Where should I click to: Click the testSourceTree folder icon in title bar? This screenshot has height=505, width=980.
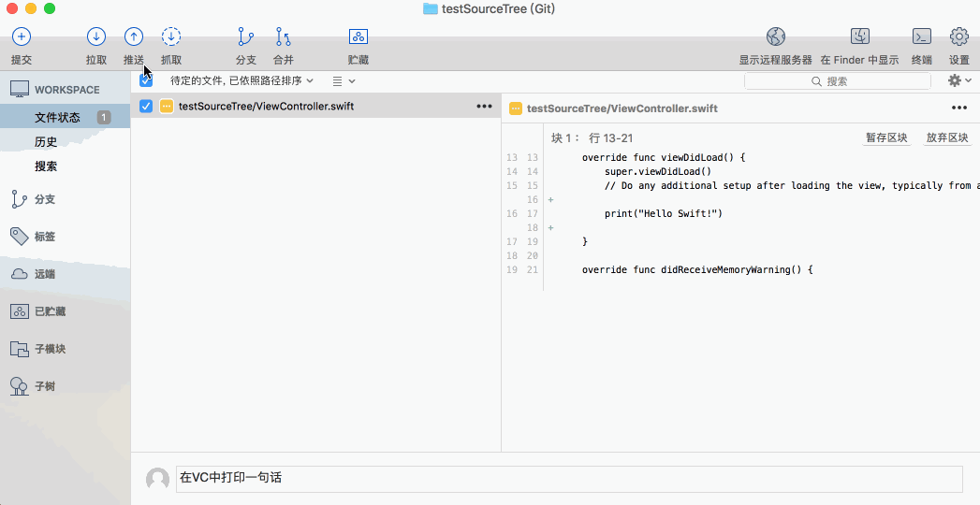pos(430,8)
